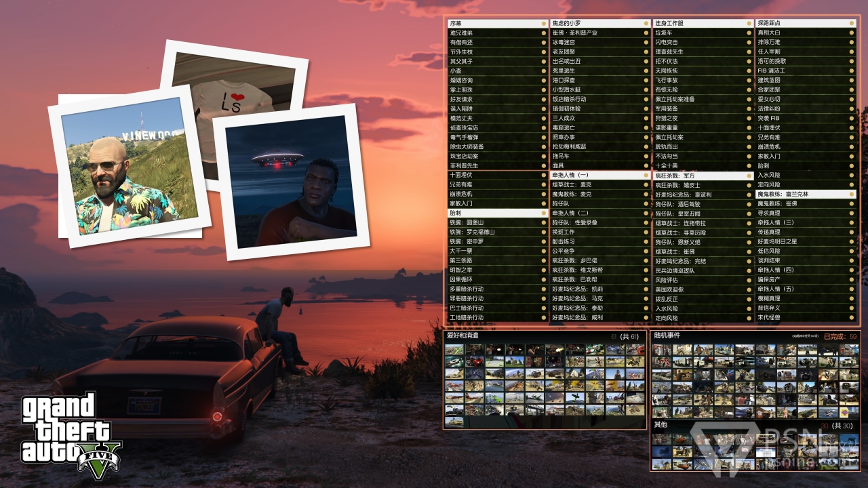The height and width of the screenshot is (488, 868).
Task: Select the 连身工作服 header row
Action: (703, 23)
